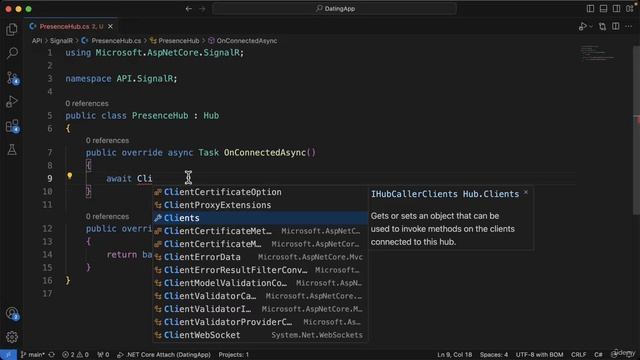The width and height of the screenshot is (640, 360).
Task: Click CRLF end of line setting
Action: coord(578,355)
